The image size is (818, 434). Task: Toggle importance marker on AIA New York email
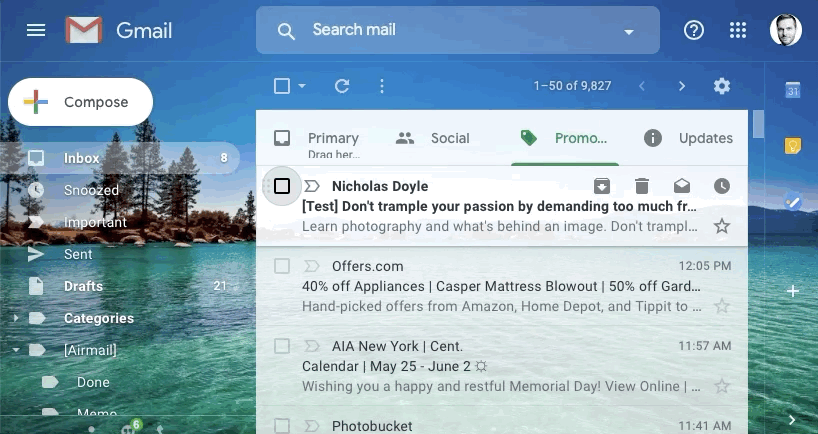[311, 346]
